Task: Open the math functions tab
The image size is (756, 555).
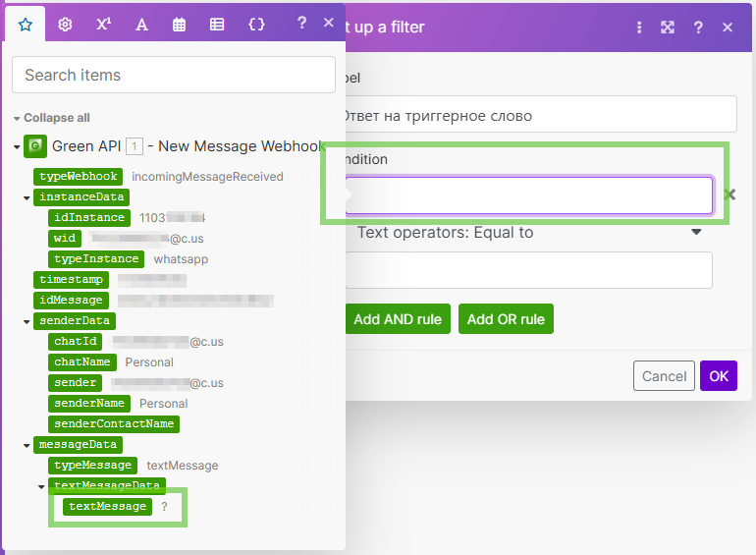Action: 103,25
